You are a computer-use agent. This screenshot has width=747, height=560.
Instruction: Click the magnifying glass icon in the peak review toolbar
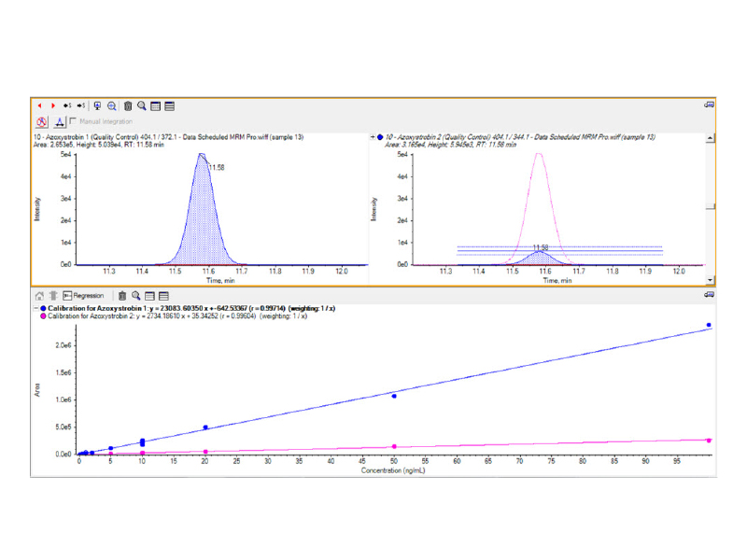(x=142, y=106)
